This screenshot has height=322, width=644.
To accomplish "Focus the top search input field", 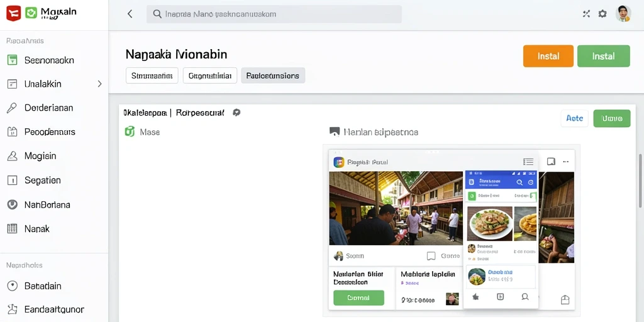I will 274,14.
